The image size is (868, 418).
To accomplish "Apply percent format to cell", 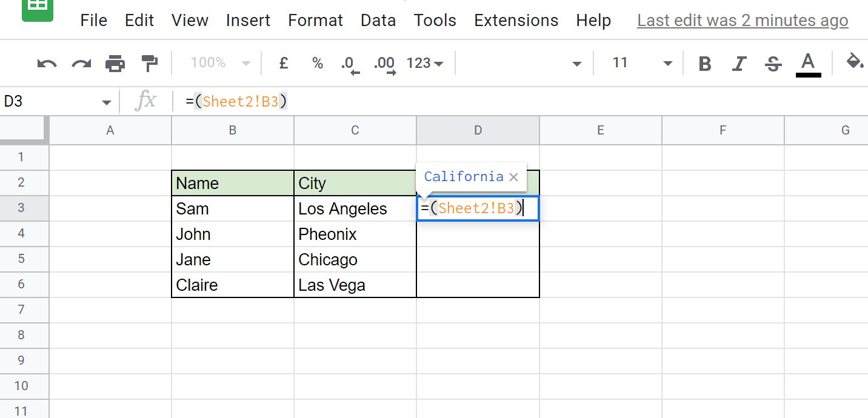I will click(318, 63).
